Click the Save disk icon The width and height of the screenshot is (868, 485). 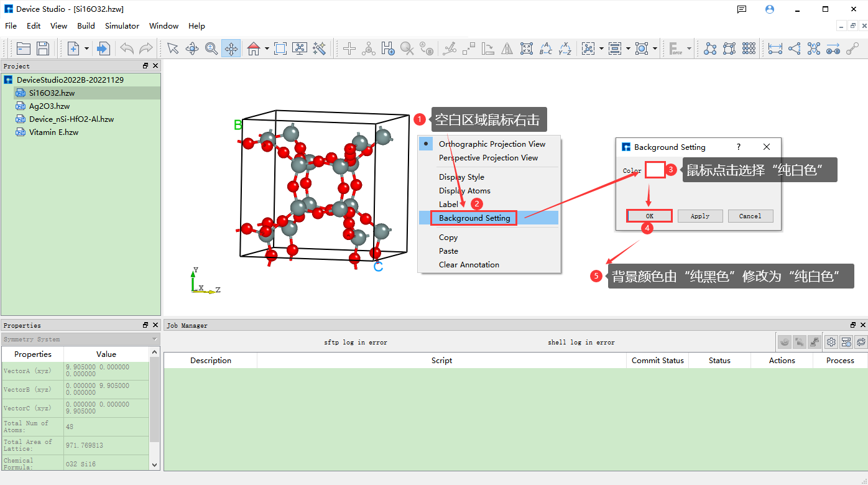pos(43,48)
